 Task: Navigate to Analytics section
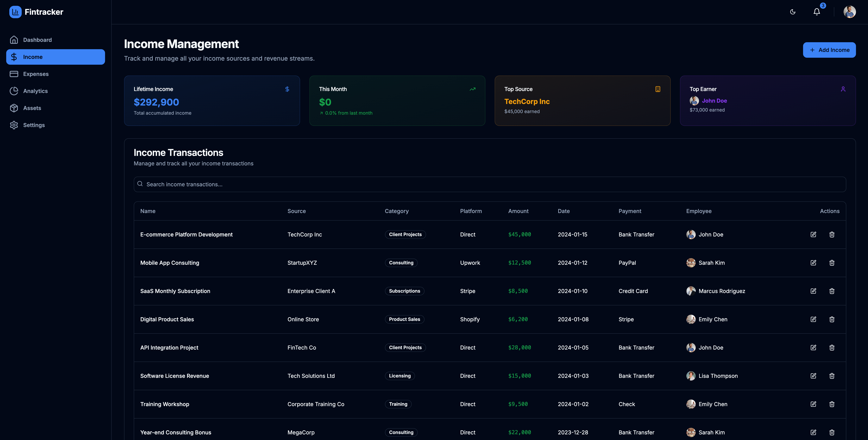coord(35,91)
